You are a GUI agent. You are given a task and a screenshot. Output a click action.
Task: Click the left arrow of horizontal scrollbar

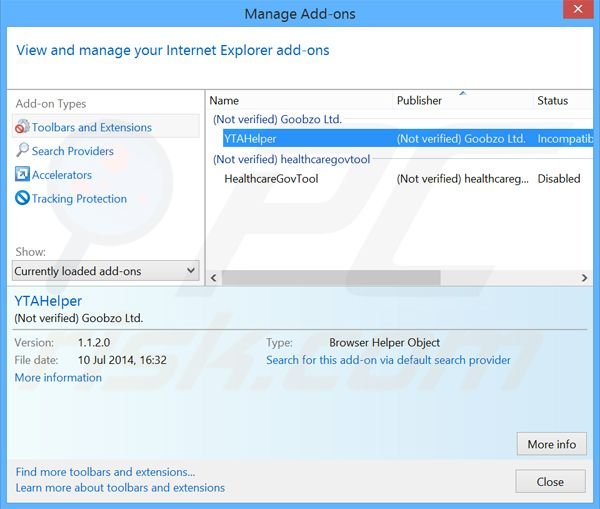(x=214, y=278)
